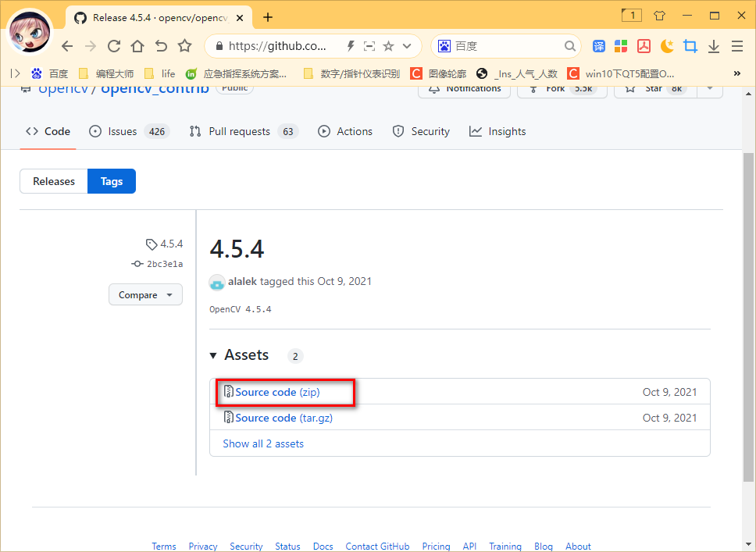Open the Code tab
This screenshot has width=756, height=552.
point(48,131)
